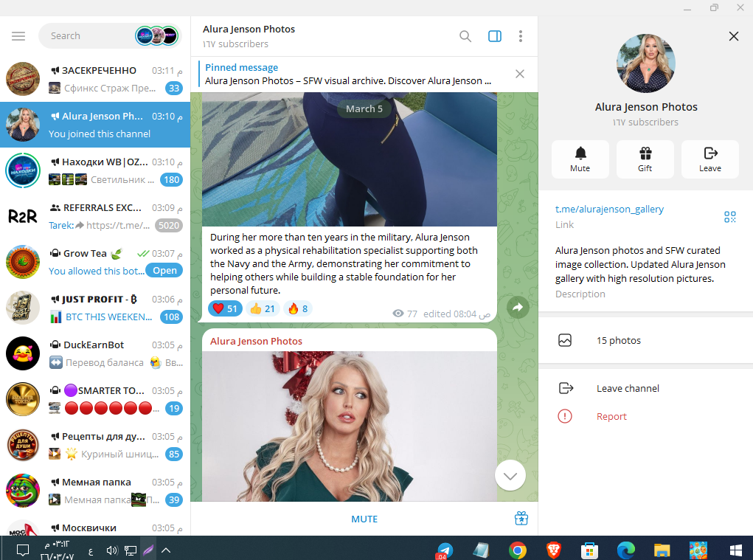Open gift icon in bottom bar
This screenshot has width=753, height=560.
[521, 519]
